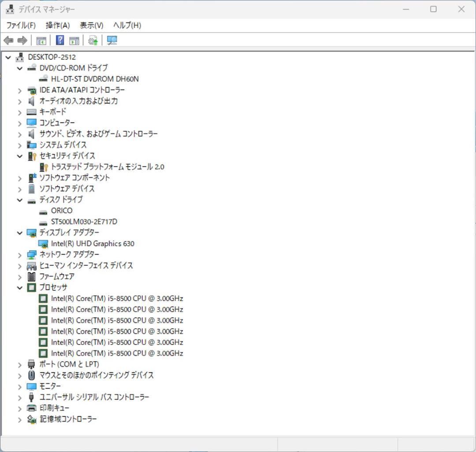476x452 pixels.
Task: Select the DESKTOP-2512 root node
Action: [x=52, y=57]
